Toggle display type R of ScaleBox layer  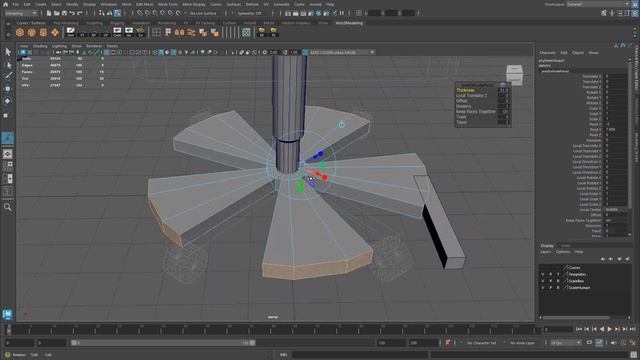pos(558,281)
